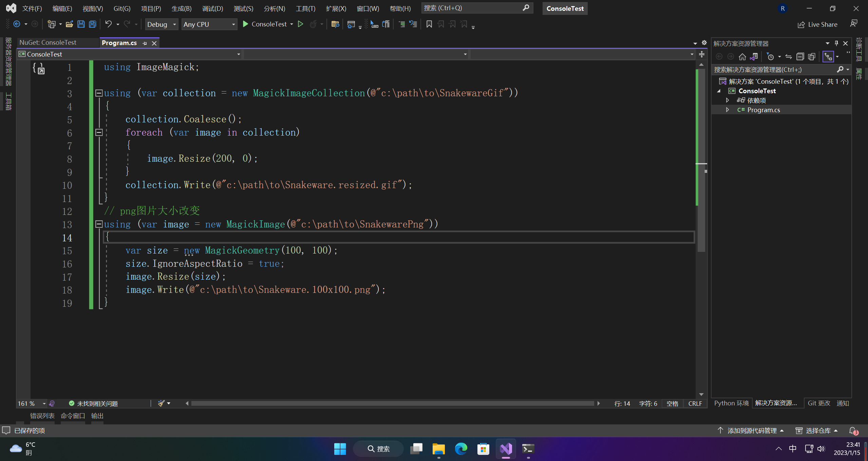Click the Start Debugging (Run) button
This screenshot has height=461, width=868.
point(246,24)
